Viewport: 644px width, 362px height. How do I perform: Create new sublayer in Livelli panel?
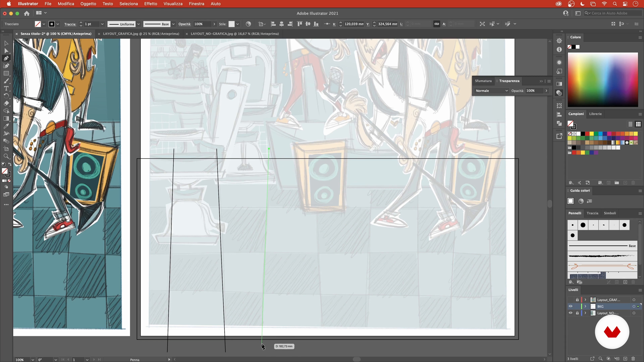[x=617, y=359]
